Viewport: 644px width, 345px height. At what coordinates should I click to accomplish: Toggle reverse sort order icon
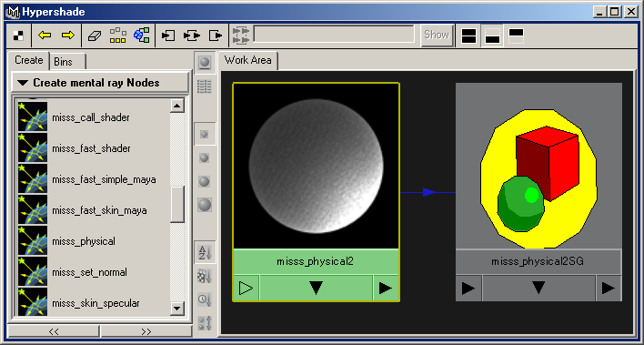[204, 323]
